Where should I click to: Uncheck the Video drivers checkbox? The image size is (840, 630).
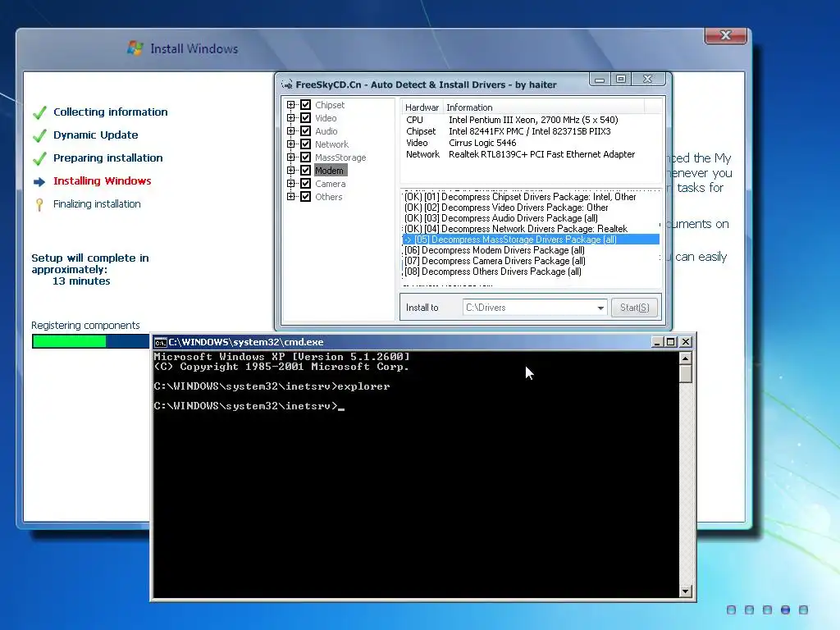305,118
